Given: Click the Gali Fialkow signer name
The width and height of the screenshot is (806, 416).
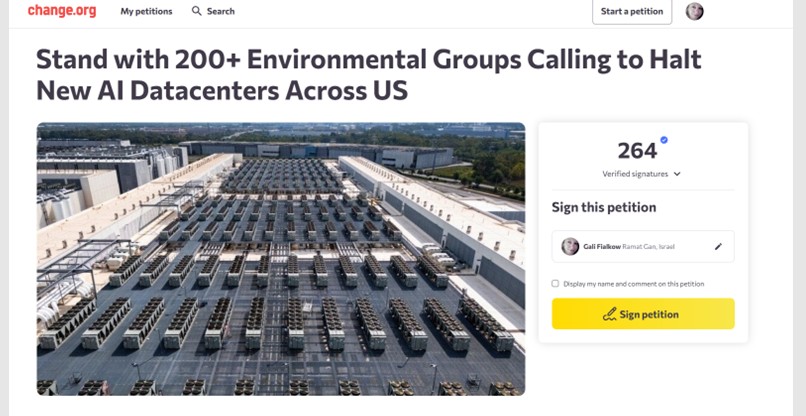Looking at the screenshot, I should [603, 246].
